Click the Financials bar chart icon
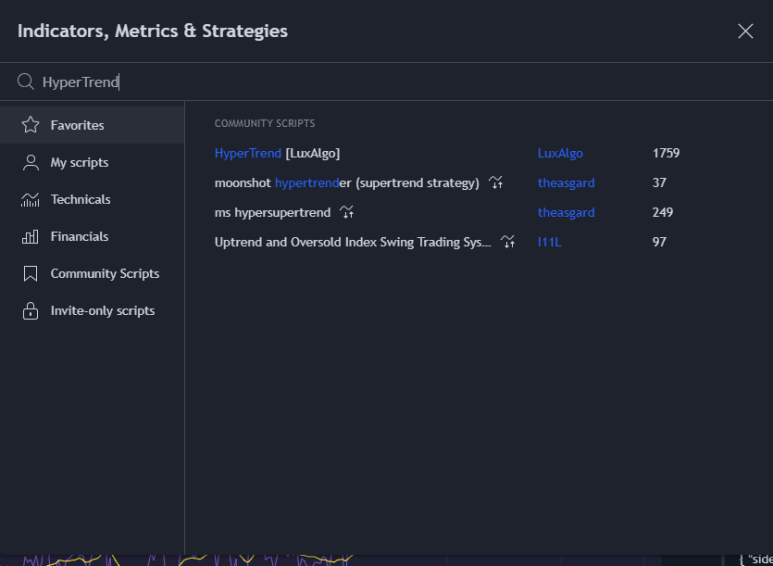Viewport: 773px width, 566px height. click(x=31, y=236)
